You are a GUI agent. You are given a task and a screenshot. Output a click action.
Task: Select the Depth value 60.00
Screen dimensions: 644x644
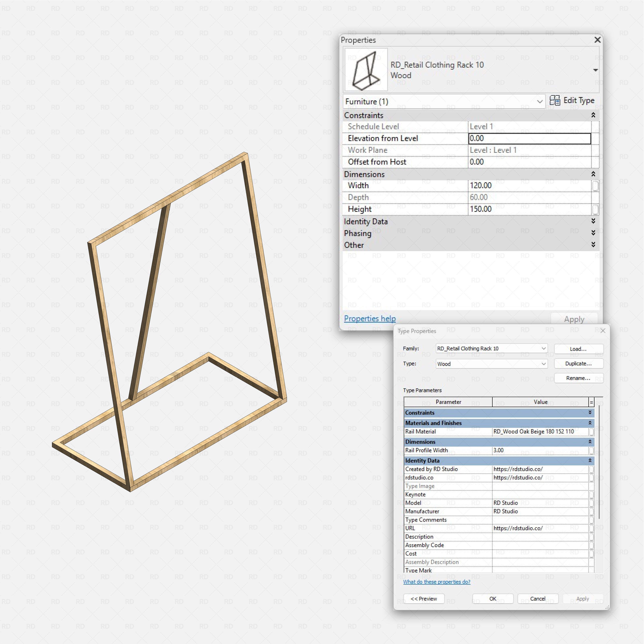coord(530,197)
